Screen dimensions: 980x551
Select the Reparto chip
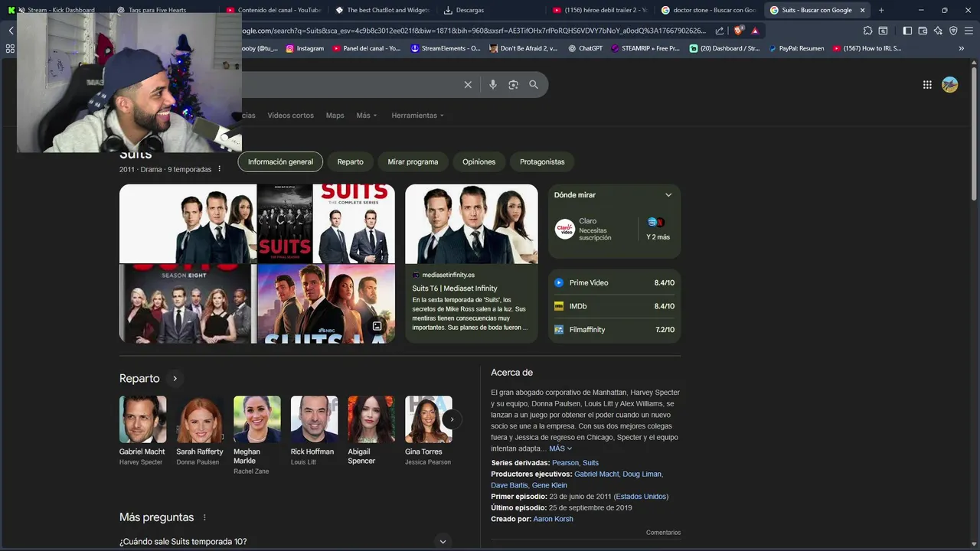[x=351, y=161]
